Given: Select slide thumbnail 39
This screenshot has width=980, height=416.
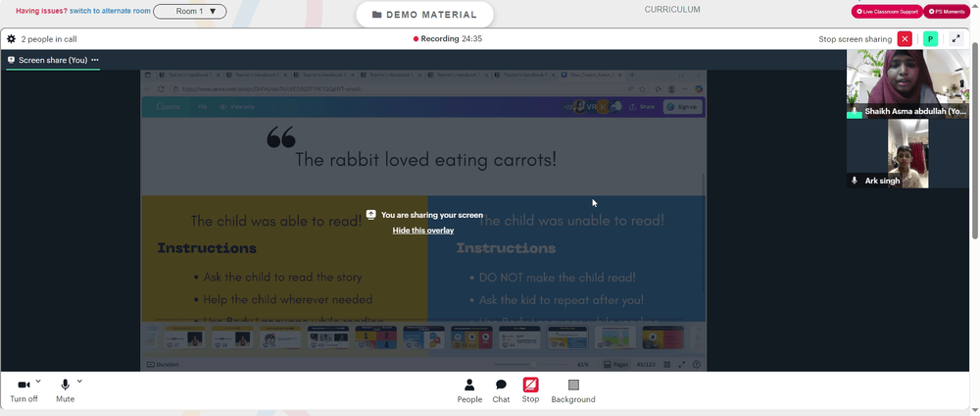Looking at the screenshot, I should (x=280, y=338).
